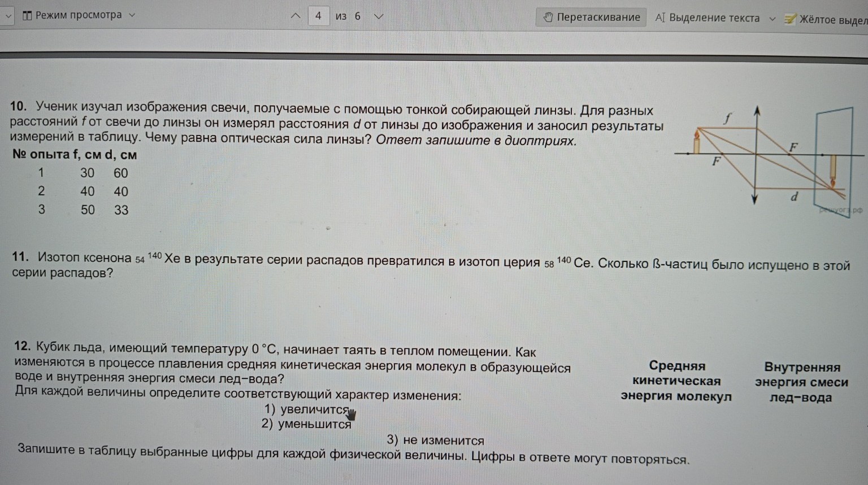The height and width of the screenshot is (485, 868).
Task: Open the leftmost dropdown arrow in the toolbar
Action: [8, 16]
